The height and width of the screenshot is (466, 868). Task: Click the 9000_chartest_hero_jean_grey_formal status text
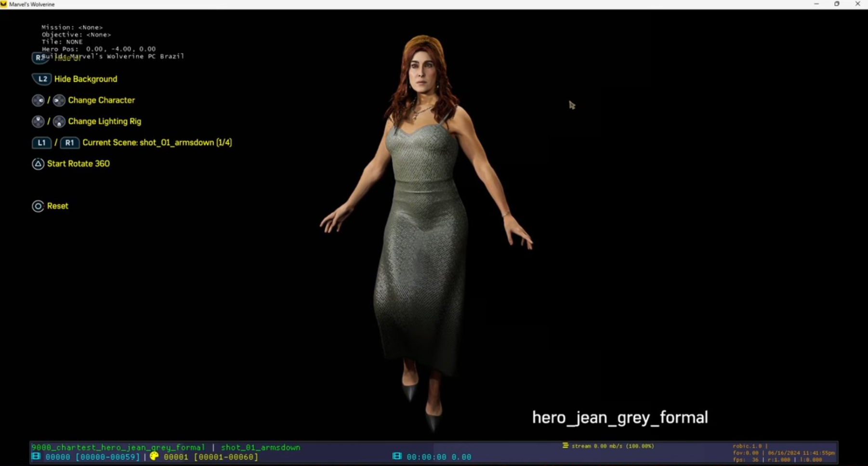click(118, 447)
